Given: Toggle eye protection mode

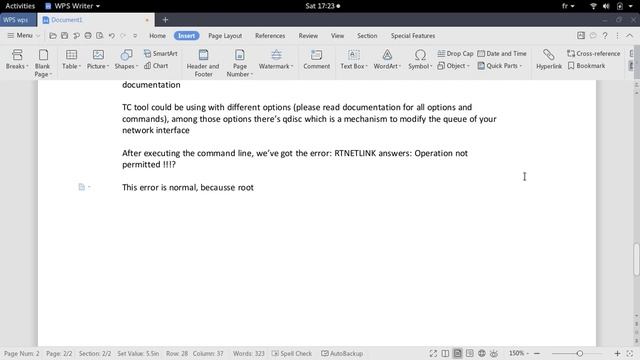Looking at the screenshot, I should click(494, 353).
